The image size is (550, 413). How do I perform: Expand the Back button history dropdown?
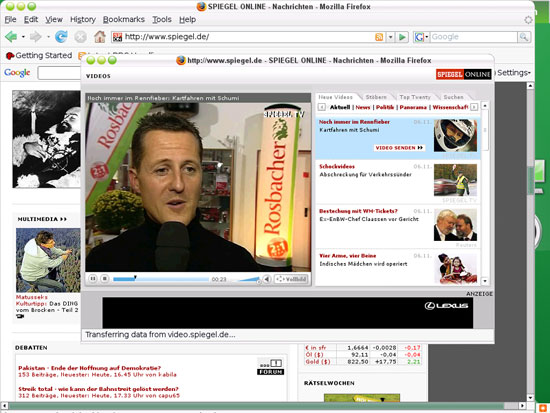point(23,36)
